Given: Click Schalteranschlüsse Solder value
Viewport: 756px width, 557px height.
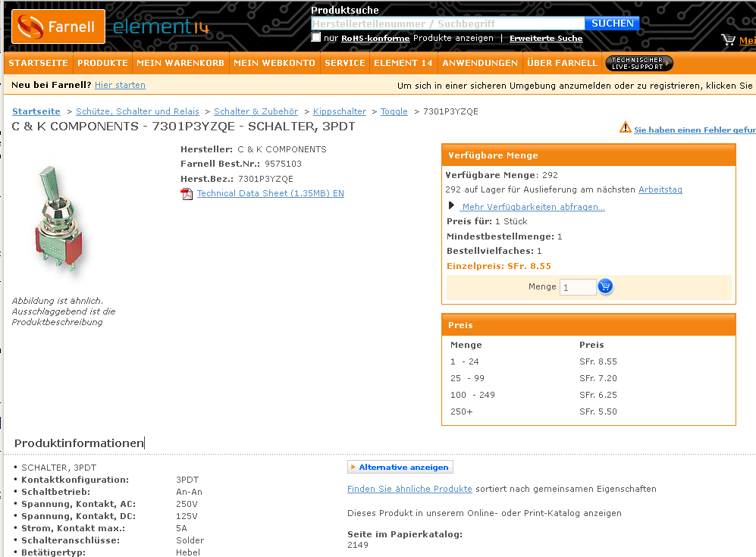Looking at the screenshot, I should [x=190, y=540].
